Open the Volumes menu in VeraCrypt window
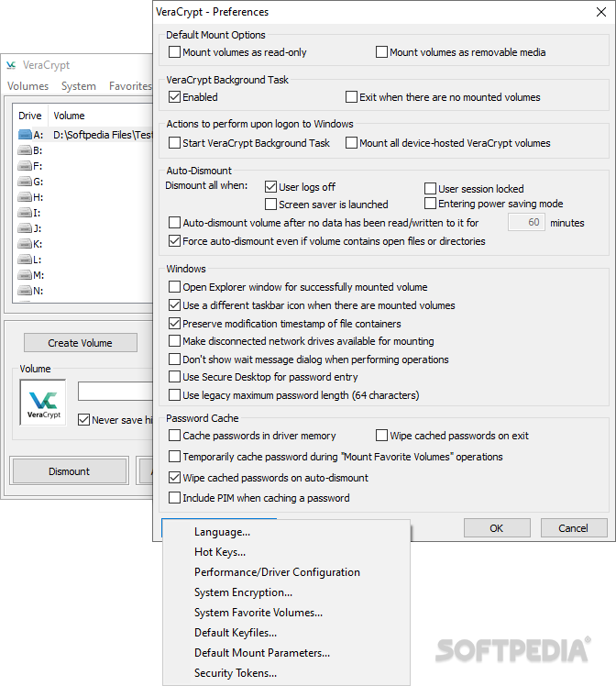Viewport: 616px width, 686px height. pyautogui.click(x=28, y=86)
